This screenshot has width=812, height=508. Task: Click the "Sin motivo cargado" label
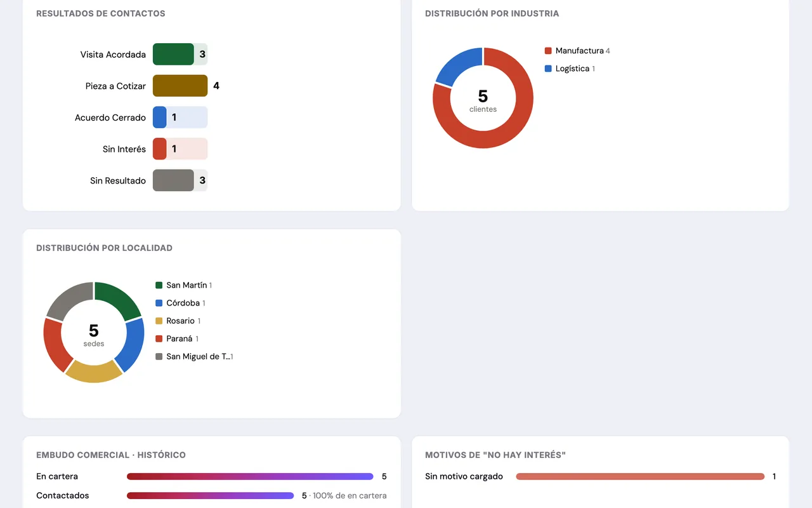click(464, 476)
